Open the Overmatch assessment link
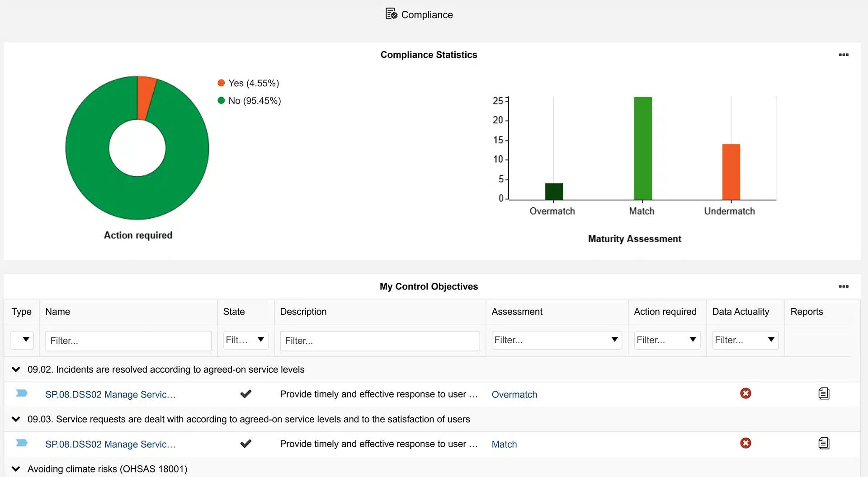 coord(514,394)
